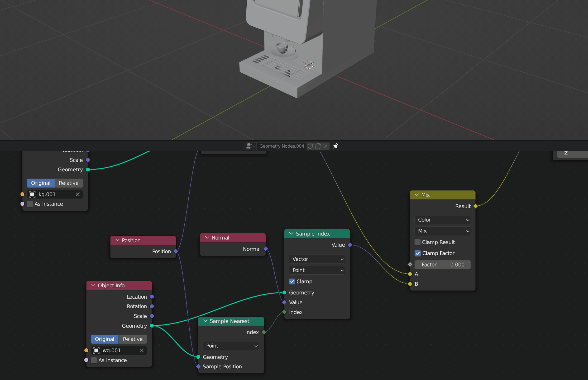Toggle the pin node tree icon
Image resolution: width=588 pixels, height=380 pixels.
pyautogui.click(x=336, y=146)
